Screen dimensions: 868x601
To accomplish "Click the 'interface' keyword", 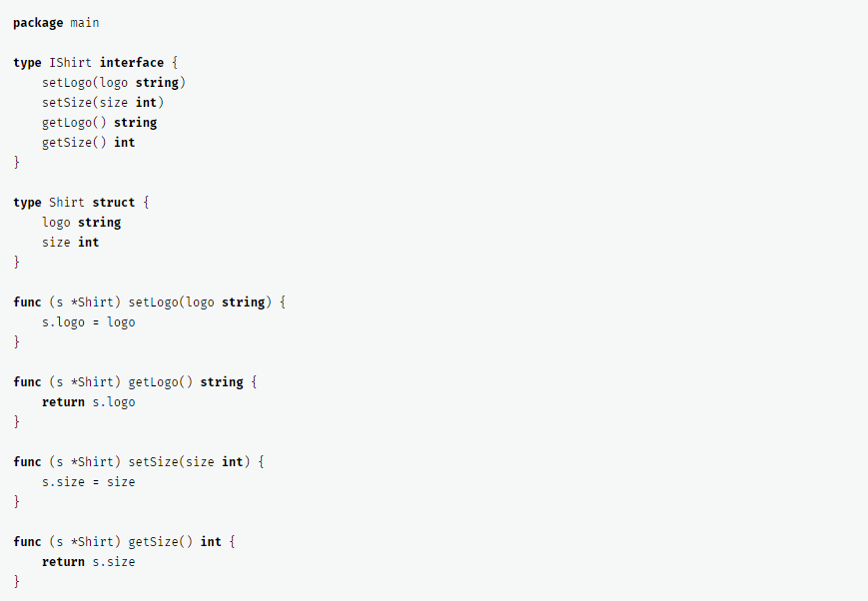I will click(131, 62).
